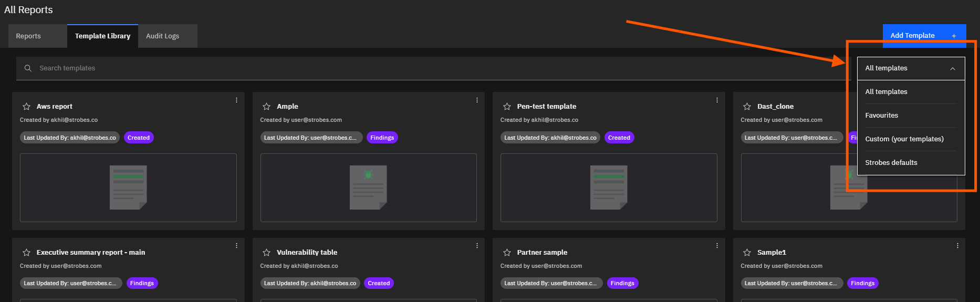
Task: Click the Partner sample title
Action: 542,253
